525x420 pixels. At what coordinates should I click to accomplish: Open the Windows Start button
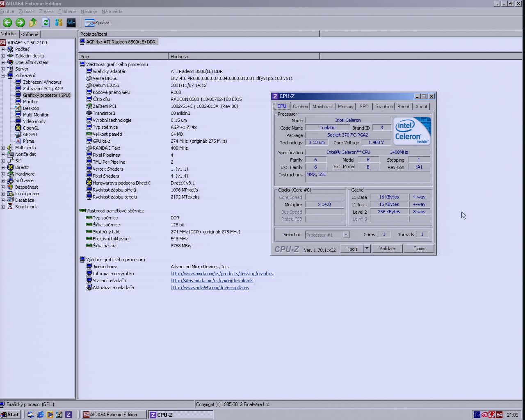(x=10, y=415)
